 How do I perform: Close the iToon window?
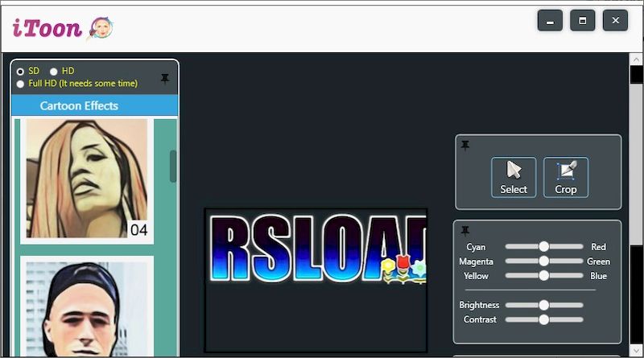tap(615, 21)
